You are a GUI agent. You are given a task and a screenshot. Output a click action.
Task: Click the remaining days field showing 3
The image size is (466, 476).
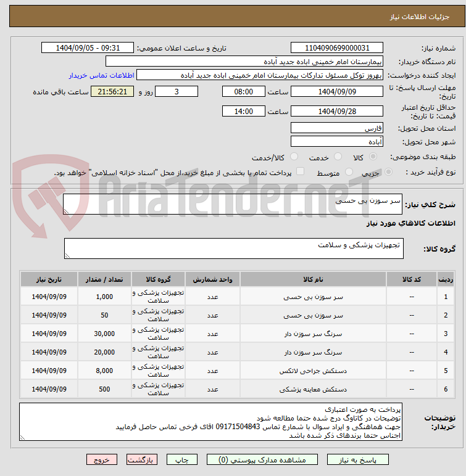click(x=177, y=91)
